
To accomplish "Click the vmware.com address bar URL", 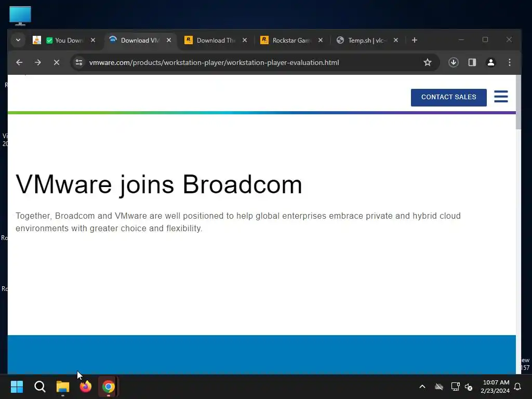I will click(214, 62).
